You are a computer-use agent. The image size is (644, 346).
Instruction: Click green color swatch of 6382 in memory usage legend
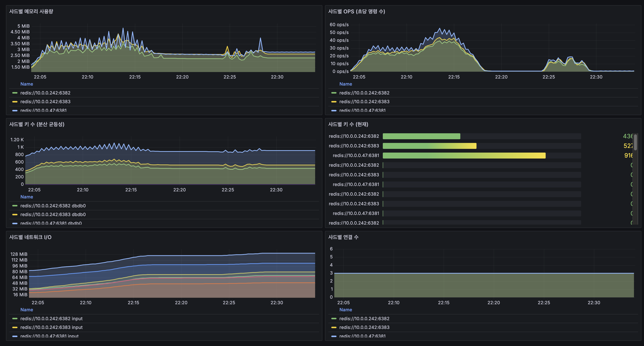coord(15,93)
